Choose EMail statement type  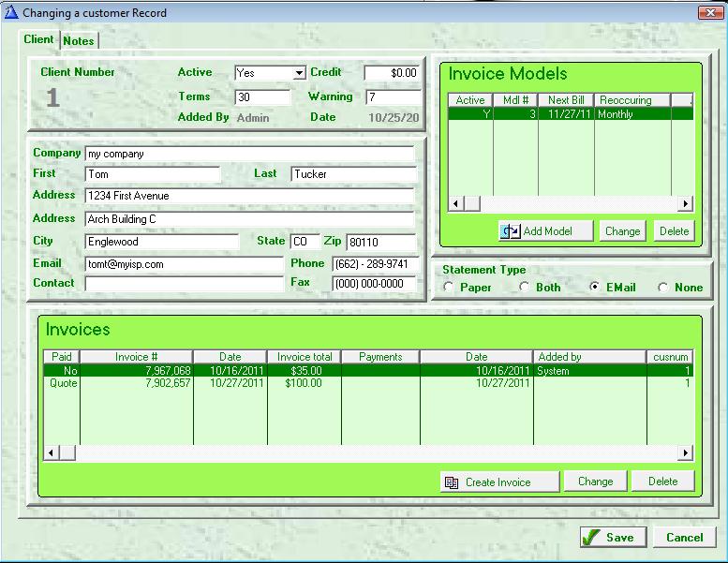click(x=596, y=288)
